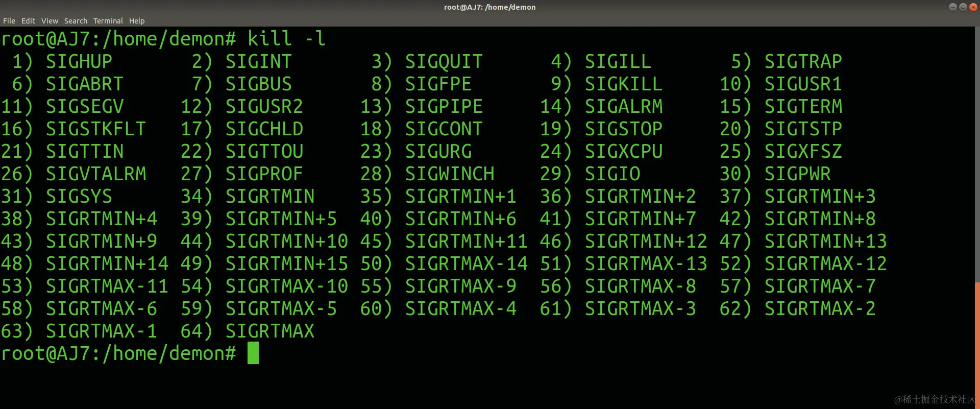
Task: Click the 'kill -l' command text
Action: [286, 39]
